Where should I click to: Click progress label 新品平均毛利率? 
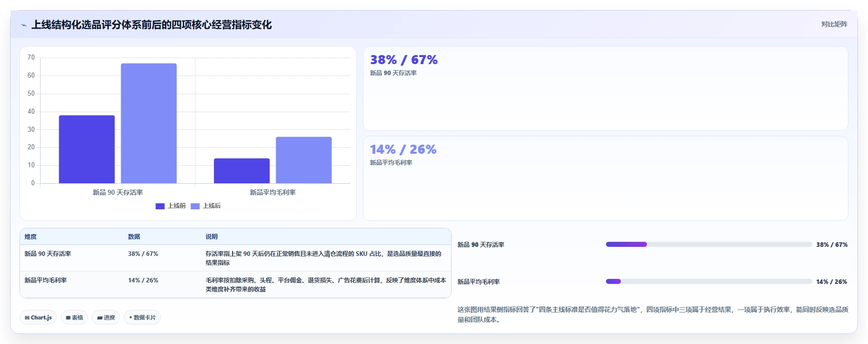479,282
